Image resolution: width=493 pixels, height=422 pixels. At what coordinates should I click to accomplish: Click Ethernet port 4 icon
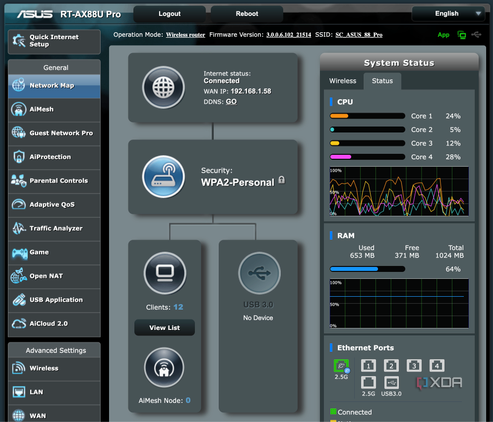click(437, 366)
